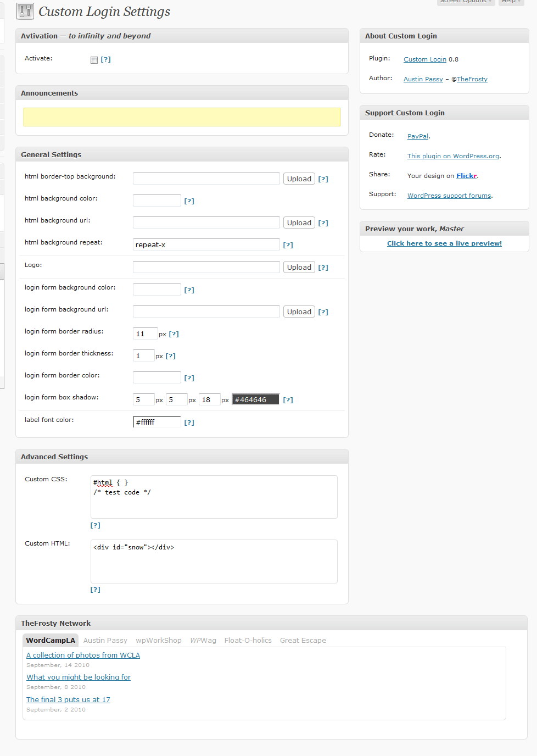Select the wpWorkShop network tab
537x756 pixels.
pyautogui.click(x=159, y=640)
